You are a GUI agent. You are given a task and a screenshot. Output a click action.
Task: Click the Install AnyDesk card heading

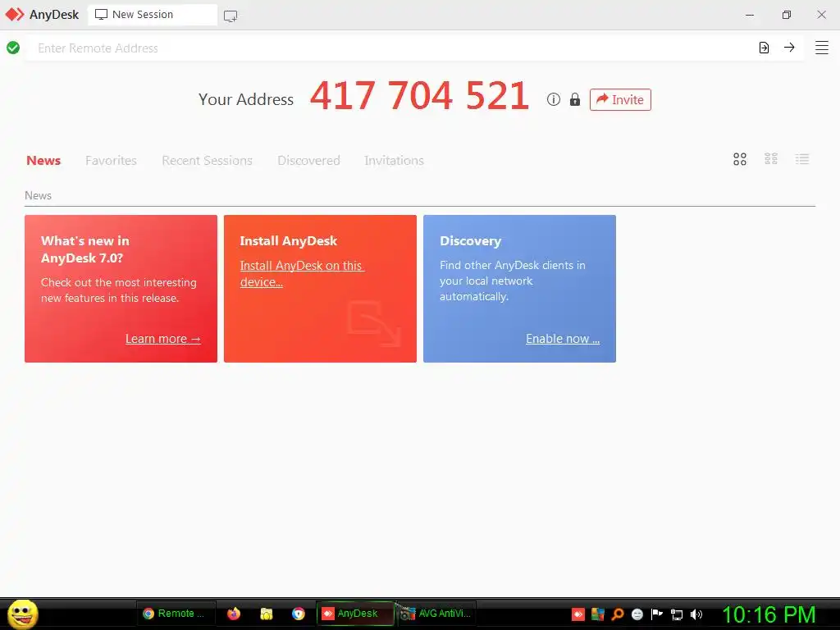tap(288, 241)
